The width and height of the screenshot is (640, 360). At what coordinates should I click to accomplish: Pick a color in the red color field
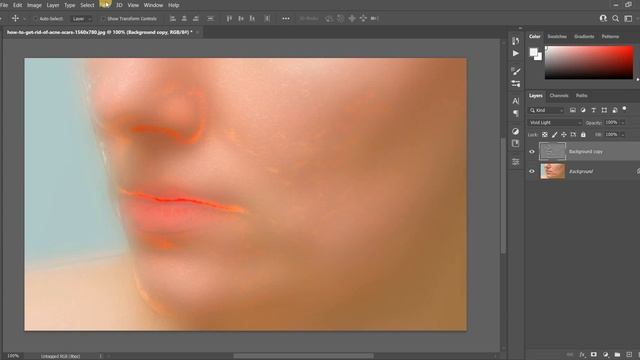(x=589, y=62)
